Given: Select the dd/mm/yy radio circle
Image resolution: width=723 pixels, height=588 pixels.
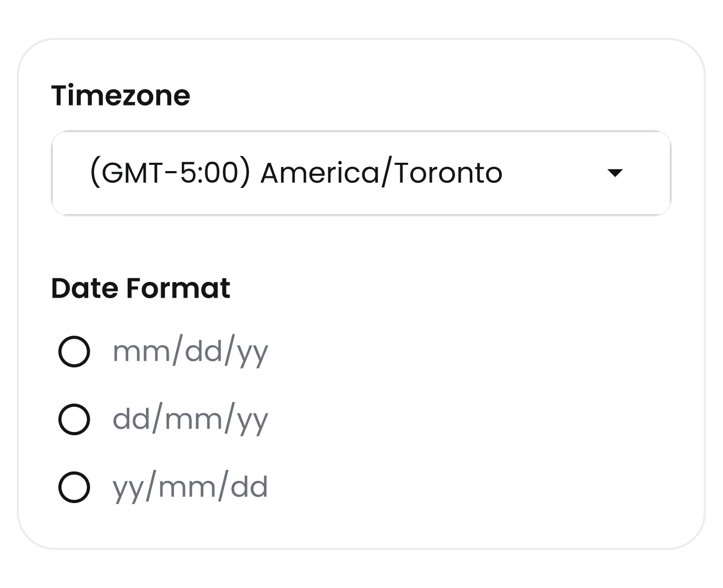Looking at the screenshot, I should (74, 419).
